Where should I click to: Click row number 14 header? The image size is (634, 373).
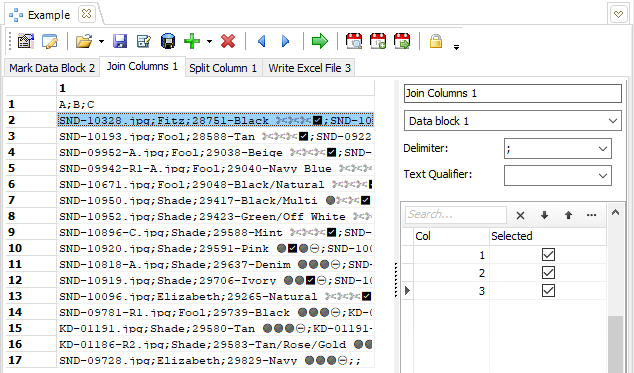tap(31, 312)
